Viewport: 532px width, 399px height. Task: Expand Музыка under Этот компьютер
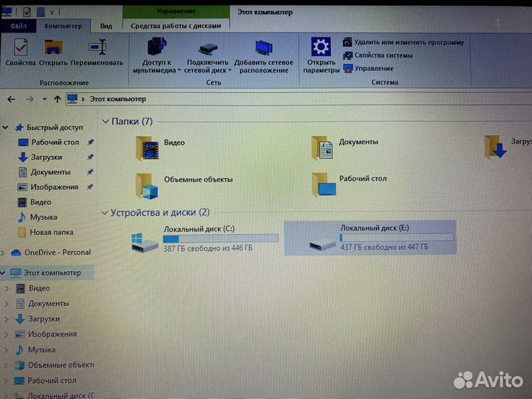[7, 349]
